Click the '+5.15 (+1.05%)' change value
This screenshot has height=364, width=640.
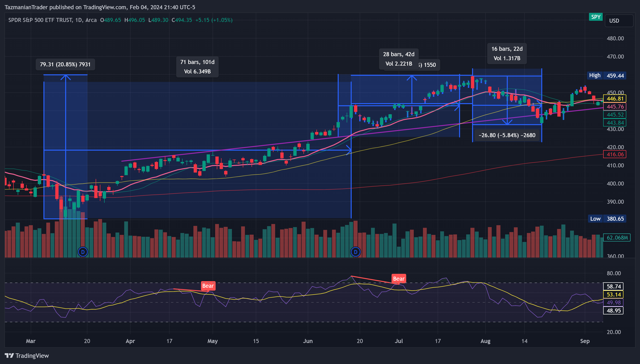(214, 20)
